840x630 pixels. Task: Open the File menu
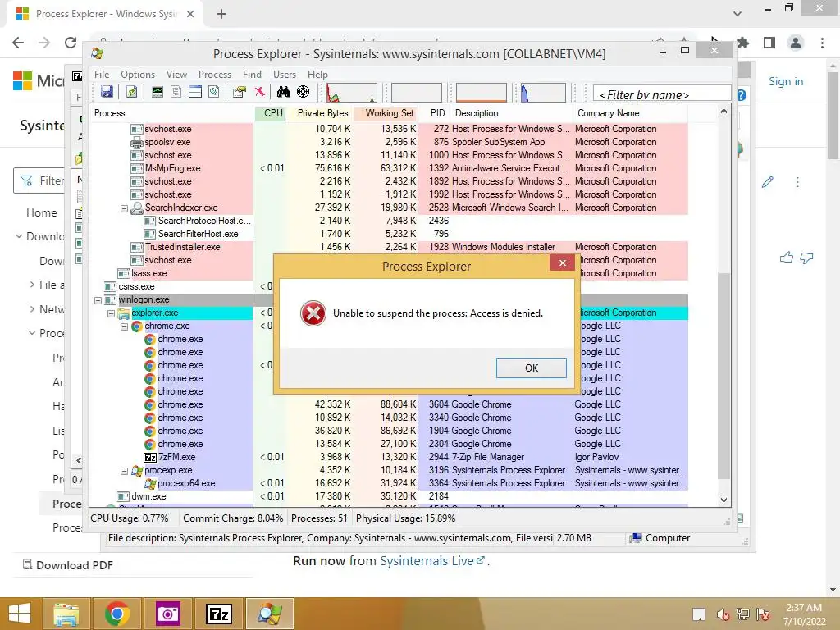[x=102, y=75]
